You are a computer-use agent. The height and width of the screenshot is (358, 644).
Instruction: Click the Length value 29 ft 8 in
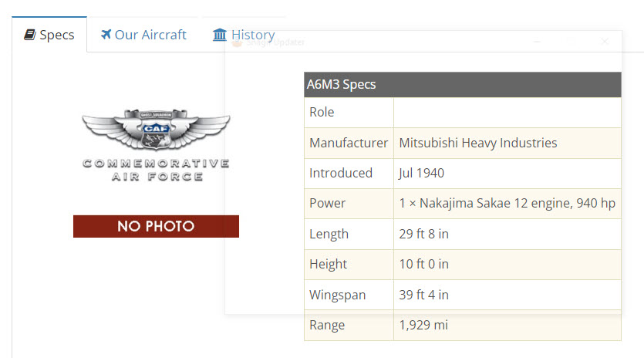click(x=423, y=234)
